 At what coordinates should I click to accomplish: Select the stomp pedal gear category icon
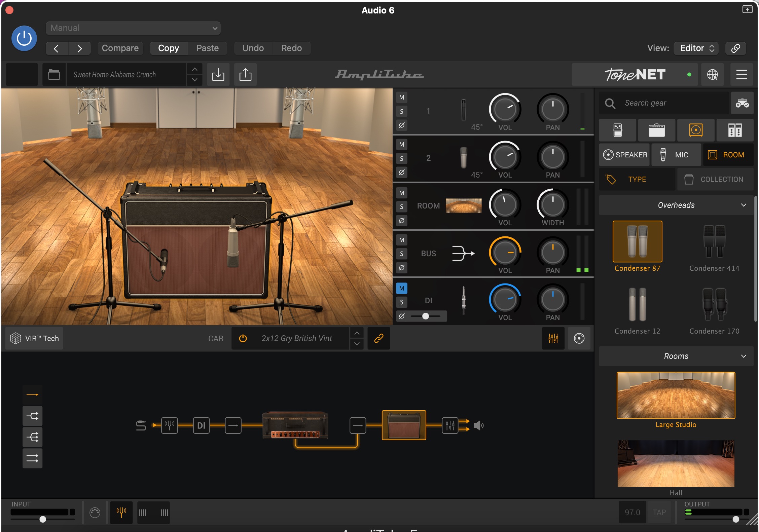[x=617, y=130]
